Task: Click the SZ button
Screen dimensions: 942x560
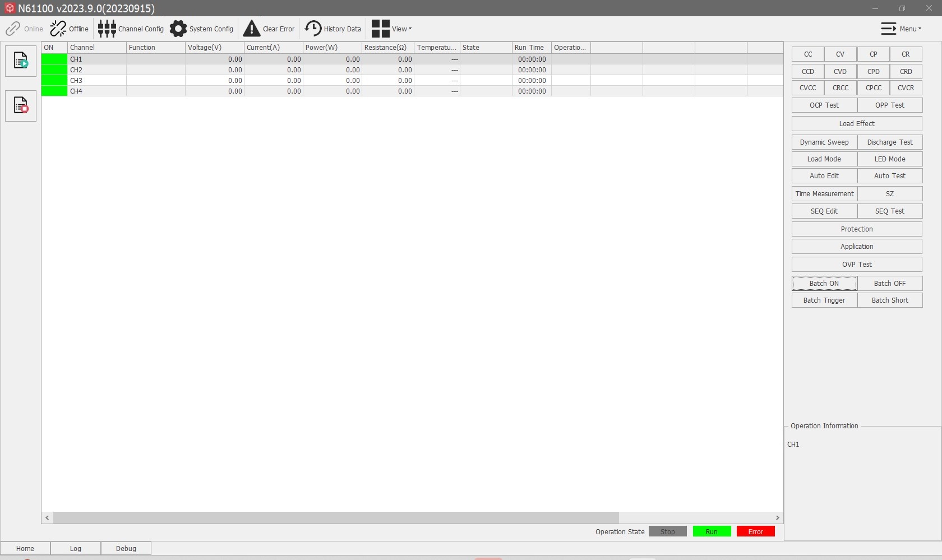Action: click(x=890, y=194)
